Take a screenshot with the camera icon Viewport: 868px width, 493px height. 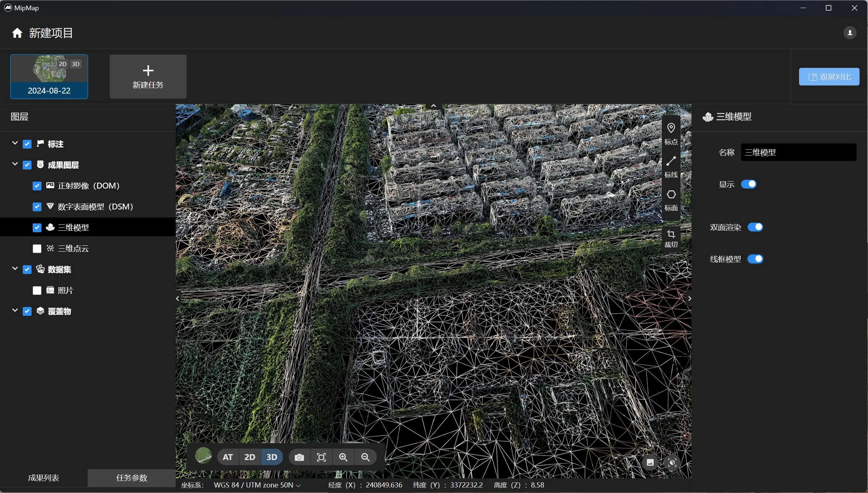pos(299,457)
